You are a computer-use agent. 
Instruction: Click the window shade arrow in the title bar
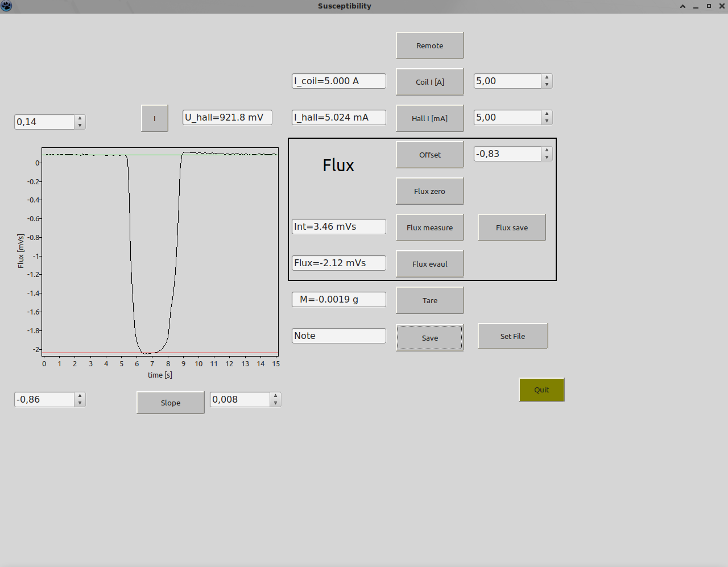(x=682, y=6)
